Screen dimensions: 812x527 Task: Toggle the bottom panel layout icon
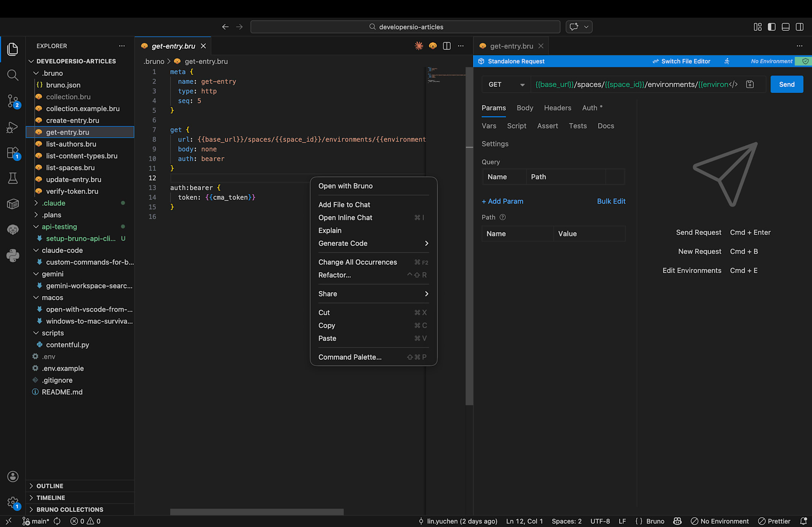pos(786,27)
